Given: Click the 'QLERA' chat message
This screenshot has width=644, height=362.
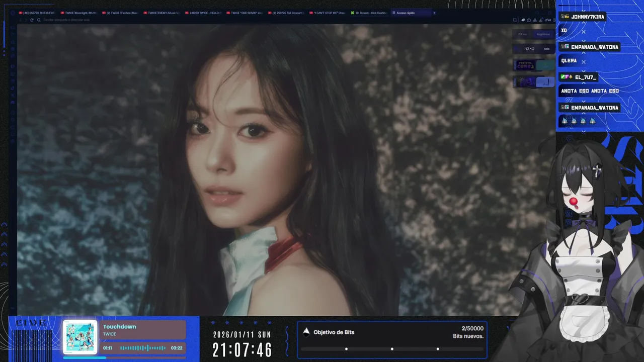Looking at the screenshot, I should [x=569, y=61].
